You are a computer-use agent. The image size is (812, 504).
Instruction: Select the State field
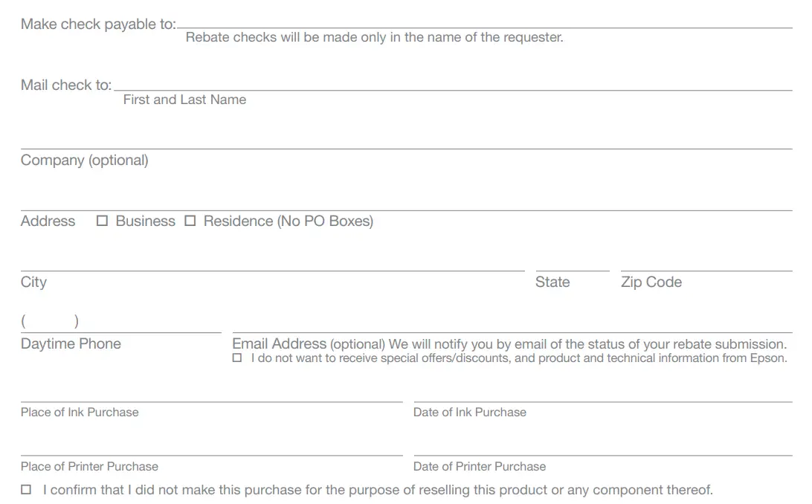pyautogui.click(x=572, y=263)
